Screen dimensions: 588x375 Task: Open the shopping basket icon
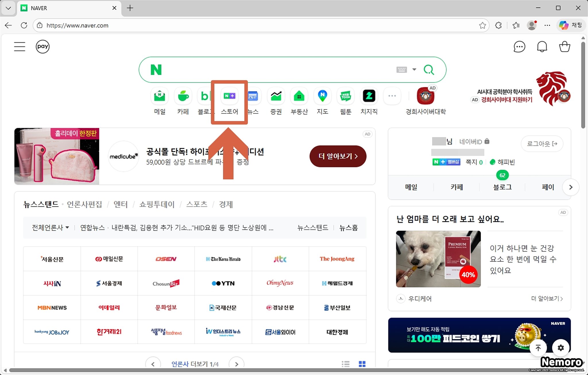point(564,47)
